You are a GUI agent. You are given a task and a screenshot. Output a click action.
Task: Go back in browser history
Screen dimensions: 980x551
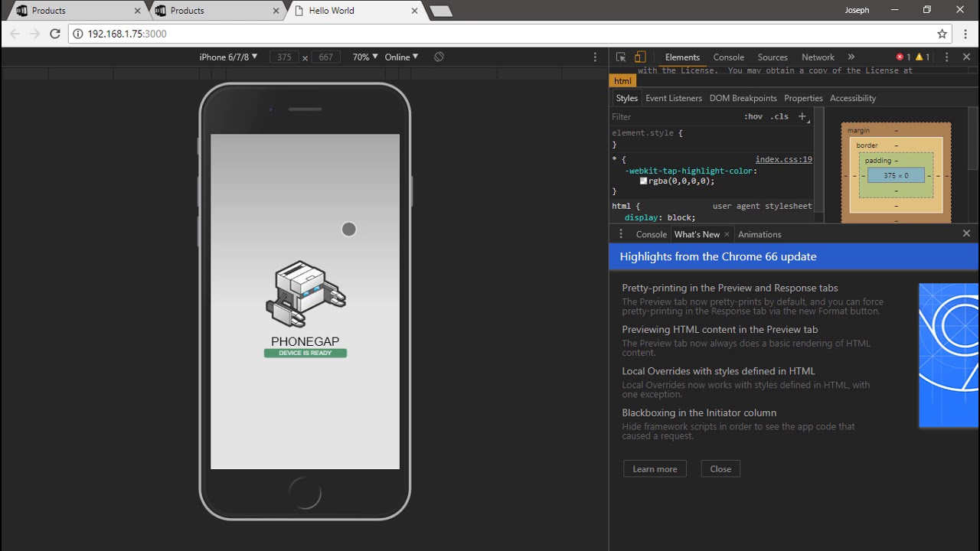(15, 34)
